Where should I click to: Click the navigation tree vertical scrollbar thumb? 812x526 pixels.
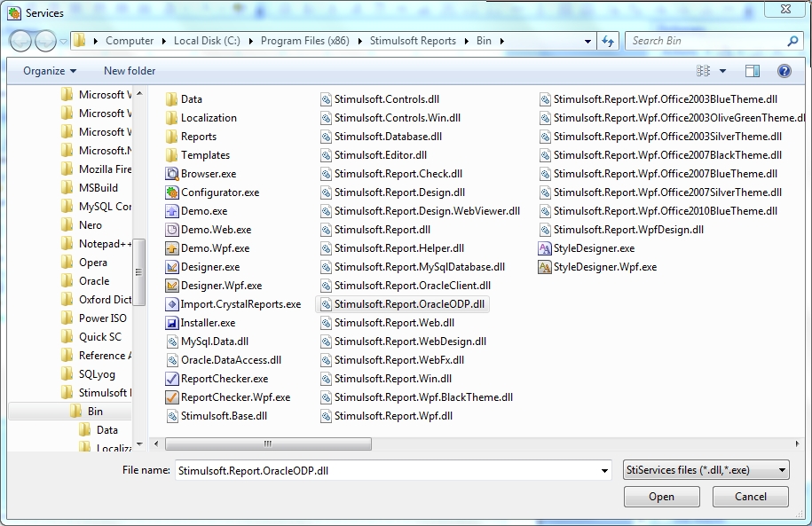pos(138,271)
